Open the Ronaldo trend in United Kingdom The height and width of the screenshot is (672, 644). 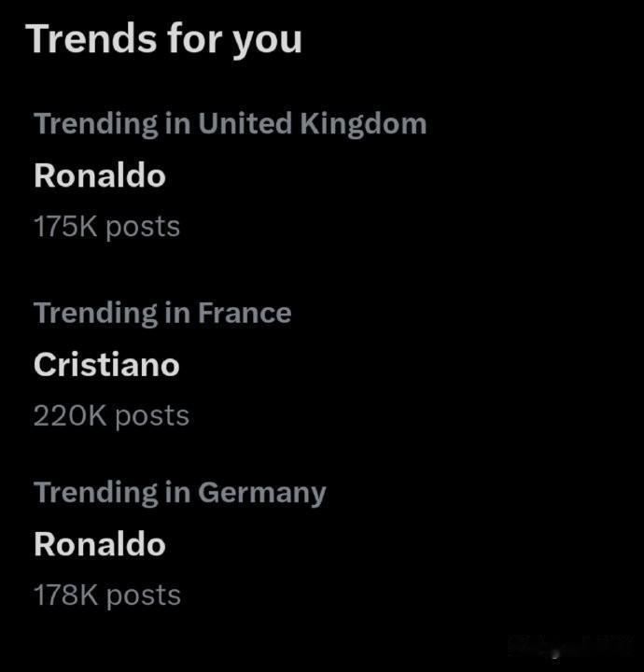pyautogui.click(x=100, y=175)
